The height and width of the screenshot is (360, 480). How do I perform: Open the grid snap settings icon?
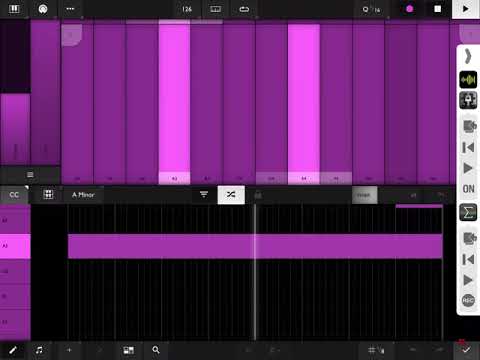pos(376,350)
